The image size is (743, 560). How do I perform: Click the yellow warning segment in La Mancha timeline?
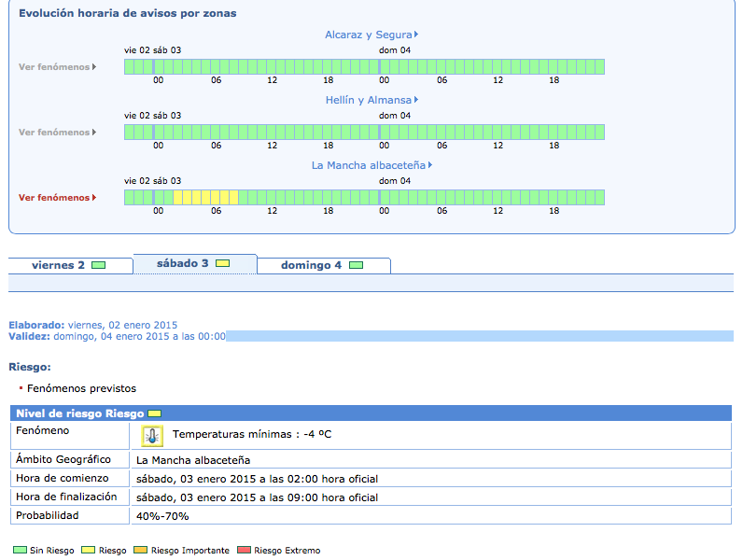click(205, 197)
